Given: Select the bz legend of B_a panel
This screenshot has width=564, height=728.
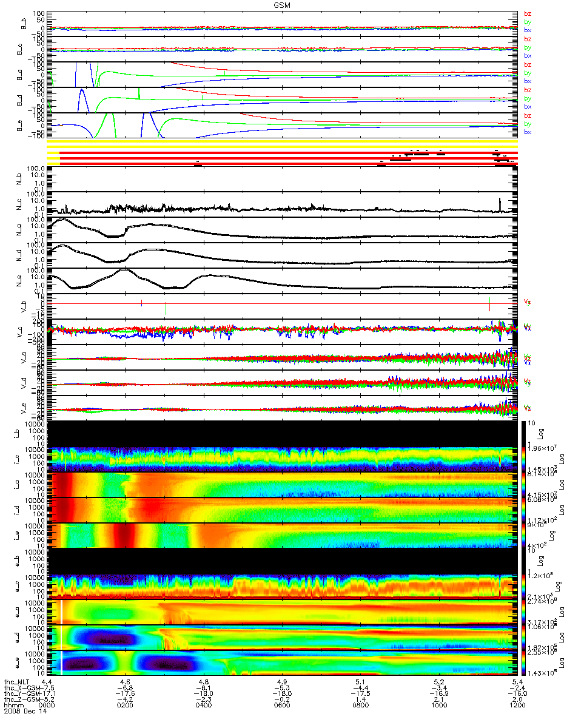Looking at the screenshot, I should [528, 65].
